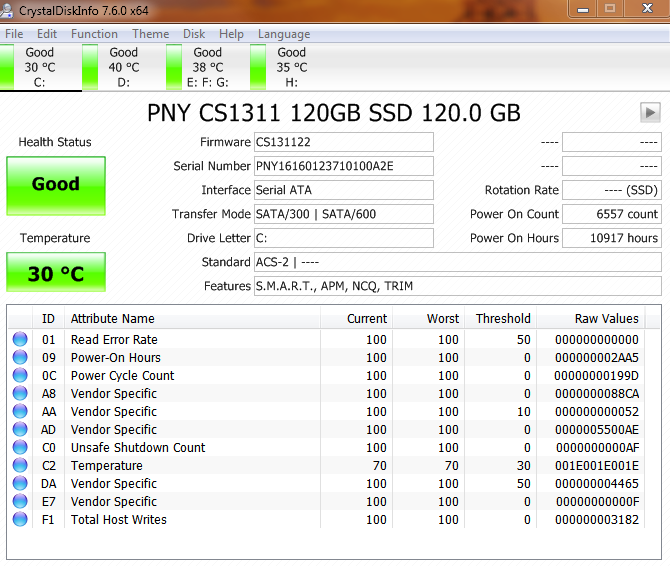Click raw value 000000003182
Viewport: 670px width, 566px height.
597,519
